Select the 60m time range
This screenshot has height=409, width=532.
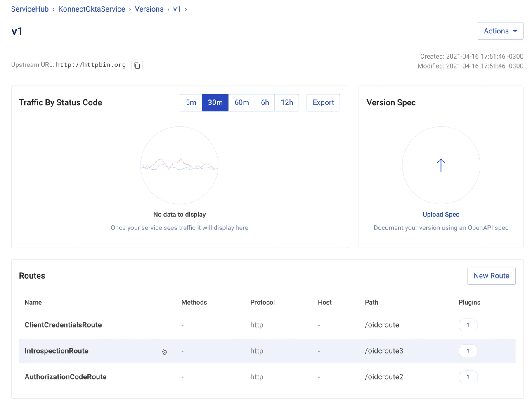pos(241,103)
